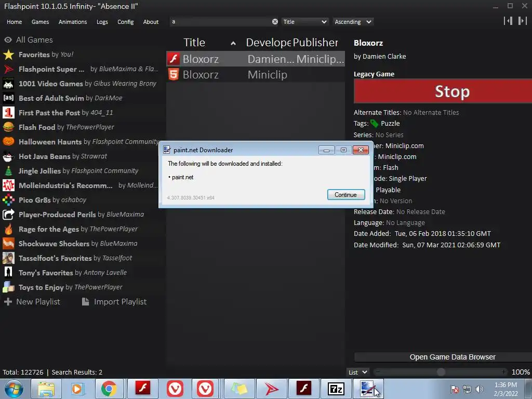This screenshot has width=532, height=399.
Task: Select the Bloxorz row by Miniclip developer
Action: tap(256, 74)
